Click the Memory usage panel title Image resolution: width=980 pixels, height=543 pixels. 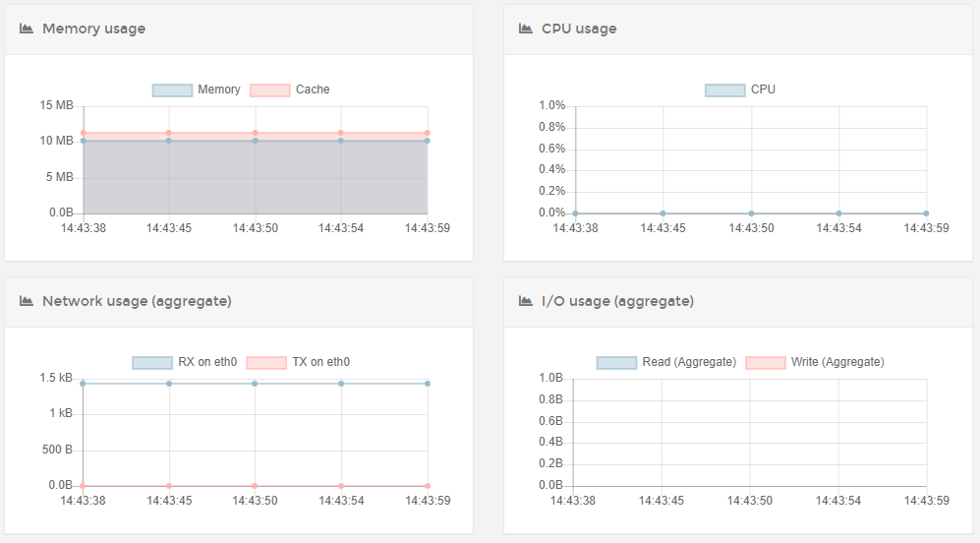pyautogui.click(x=93, y=29)
